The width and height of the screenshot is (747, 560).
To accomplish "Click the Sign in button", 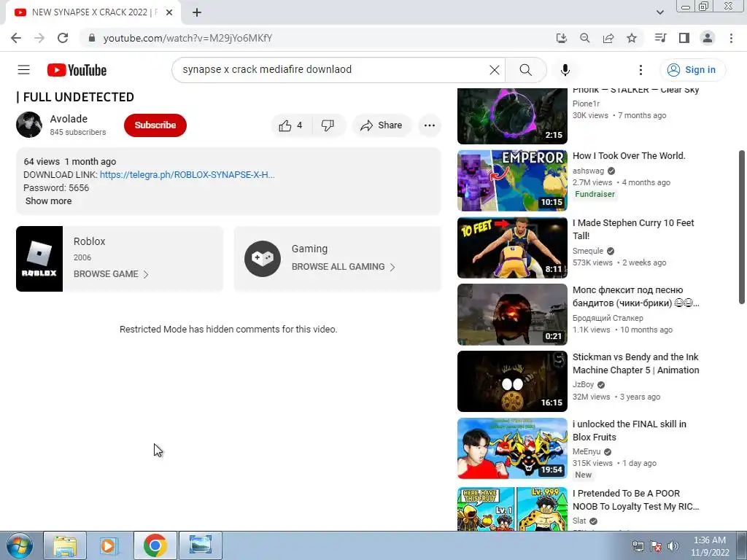I will click(692, 70).
